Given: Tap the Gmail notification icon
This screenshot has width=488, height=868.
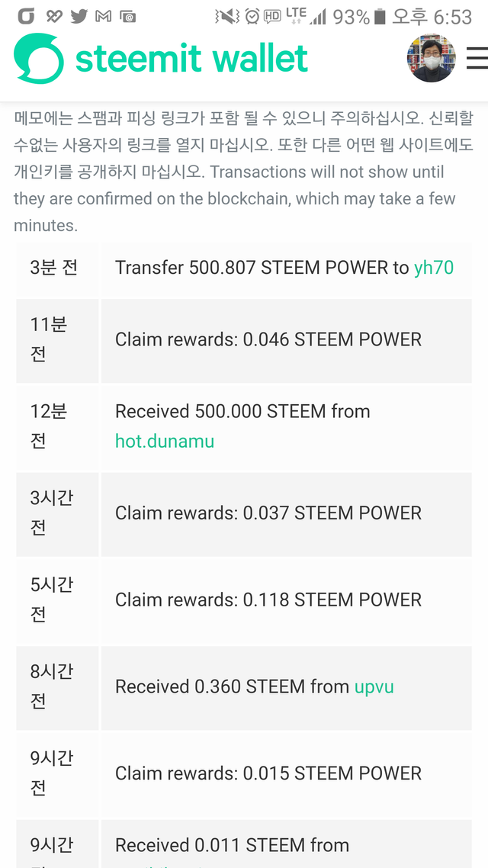Looking at the screenshot, I should click(104, 17).
